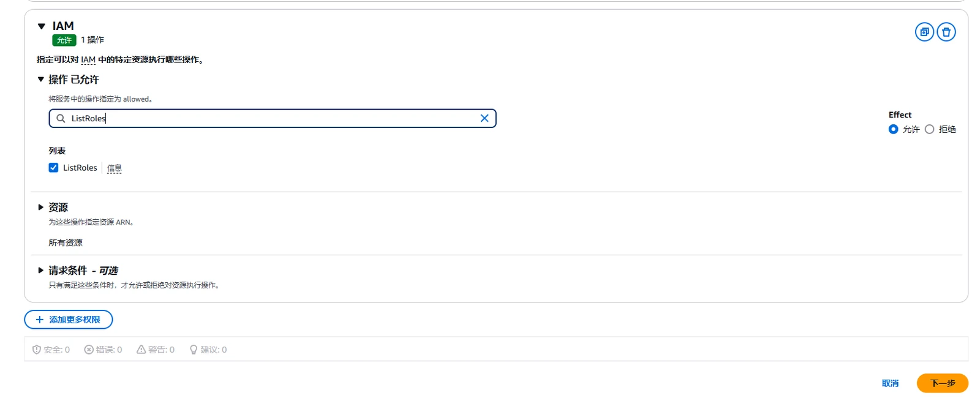This screenshot has height=409, width=980.
Task: Click the security findings shield icon
Action: click(37, 350)
